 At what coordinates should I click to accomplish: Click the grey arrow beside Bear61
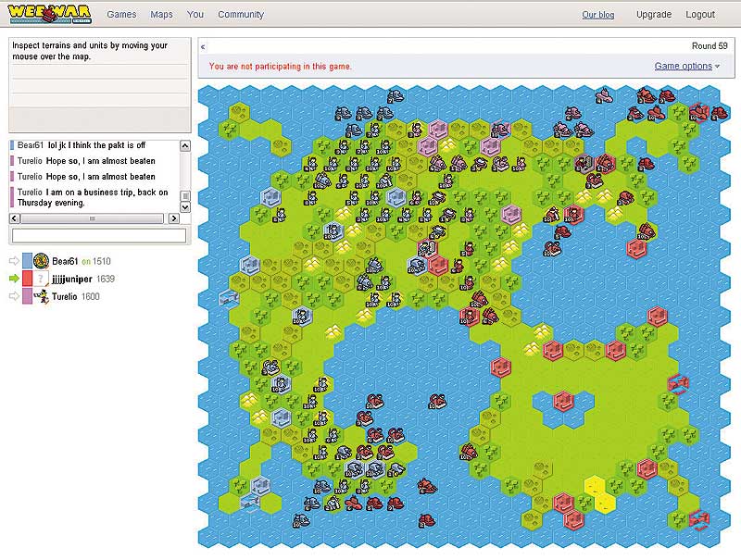click(x=14, y=261)
